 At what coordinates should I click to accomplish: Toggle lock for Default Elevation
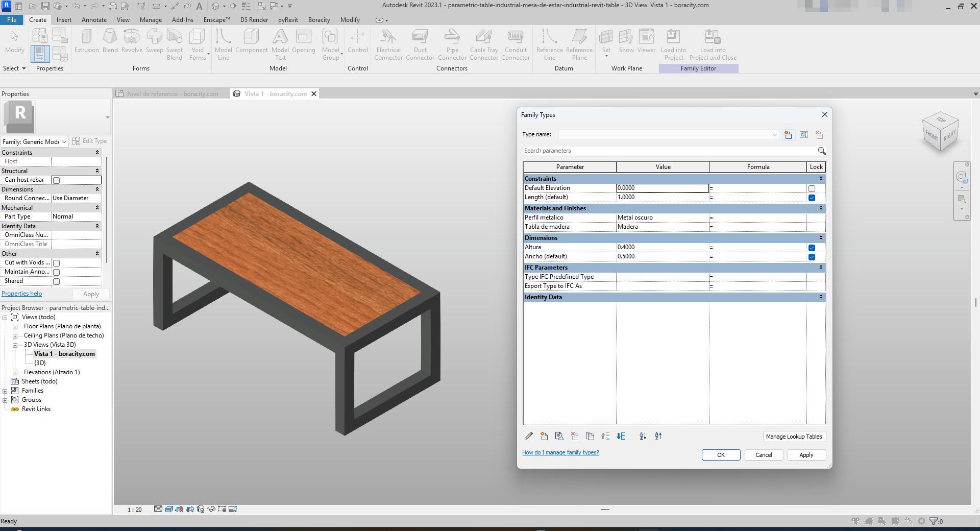812,188
